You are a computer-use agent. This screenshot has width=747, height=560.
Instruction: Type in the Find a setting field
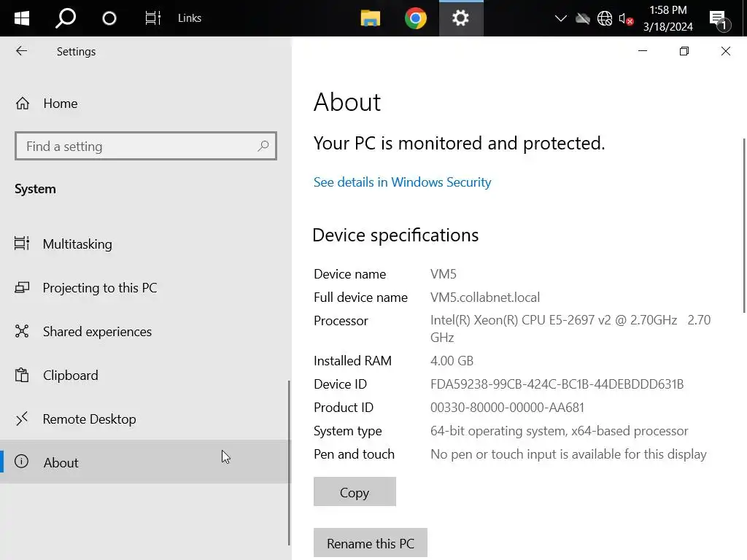tap(135, 147)
